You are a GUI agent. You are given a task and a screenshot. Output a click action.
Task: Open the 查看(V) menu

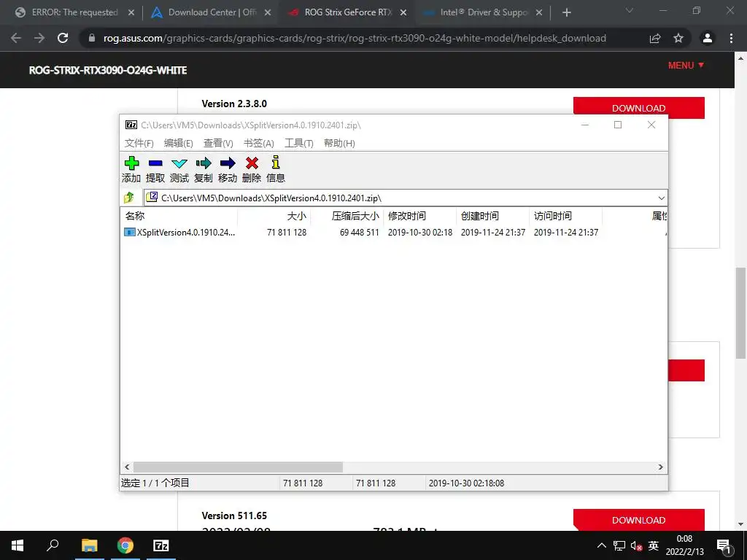(218, 144)
